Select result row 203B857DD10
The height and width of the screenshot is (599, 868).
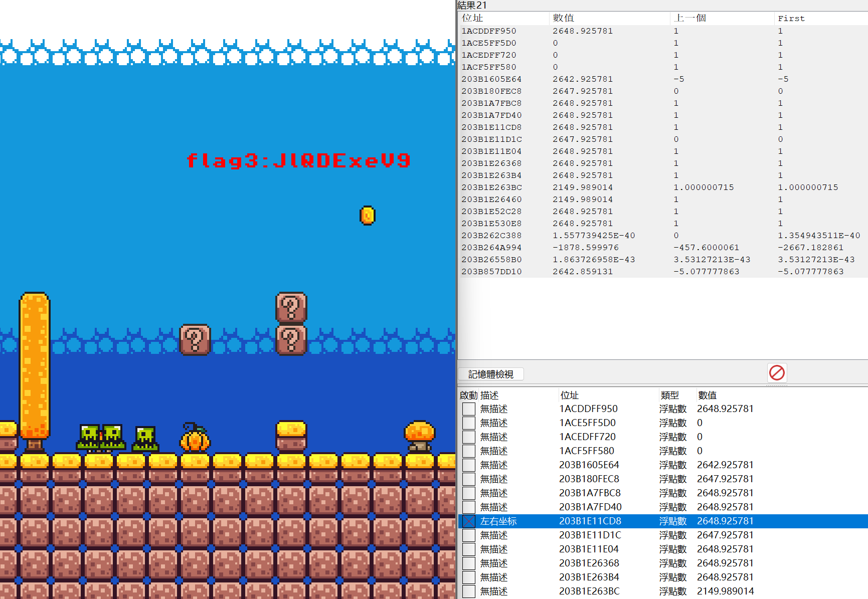[x=663, y=272]
